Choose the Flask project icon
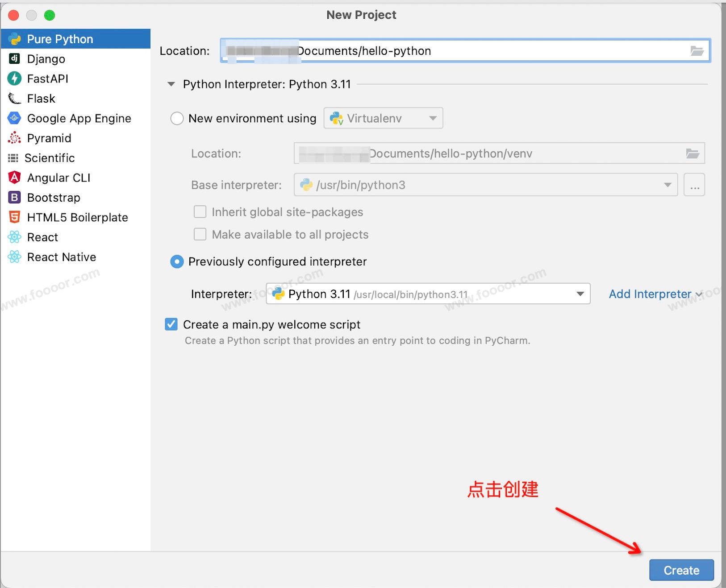The height and width of the screenshot is (588, 726). pos(14,99)
